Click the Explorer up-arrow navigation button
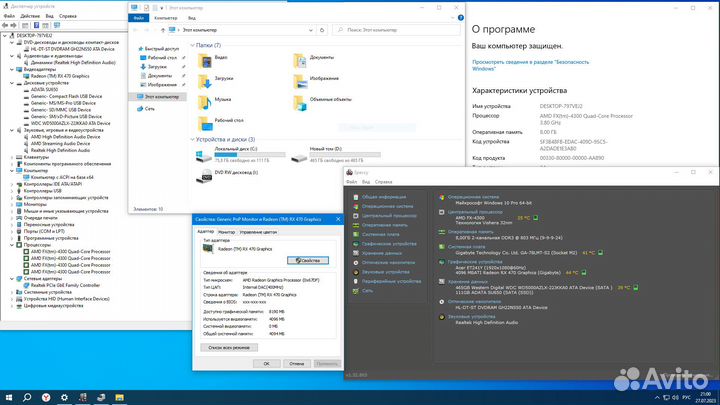720x405 pixels. coord(163,30)
